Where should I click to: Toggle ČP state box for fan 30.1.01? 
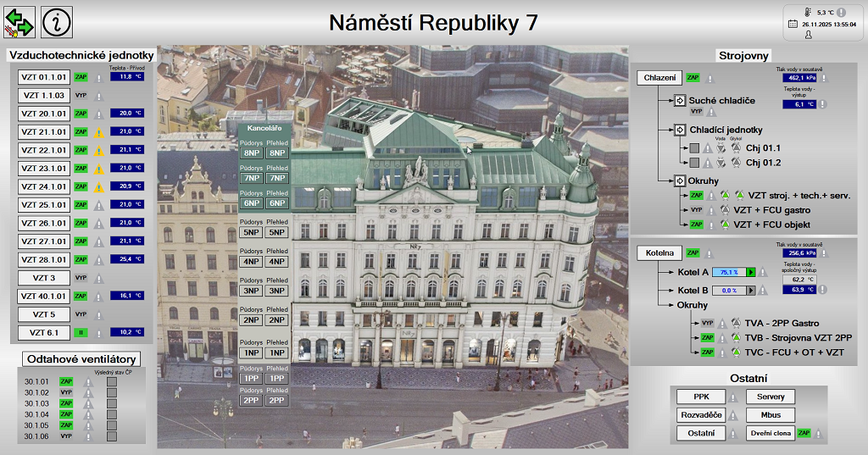(112, 381)
